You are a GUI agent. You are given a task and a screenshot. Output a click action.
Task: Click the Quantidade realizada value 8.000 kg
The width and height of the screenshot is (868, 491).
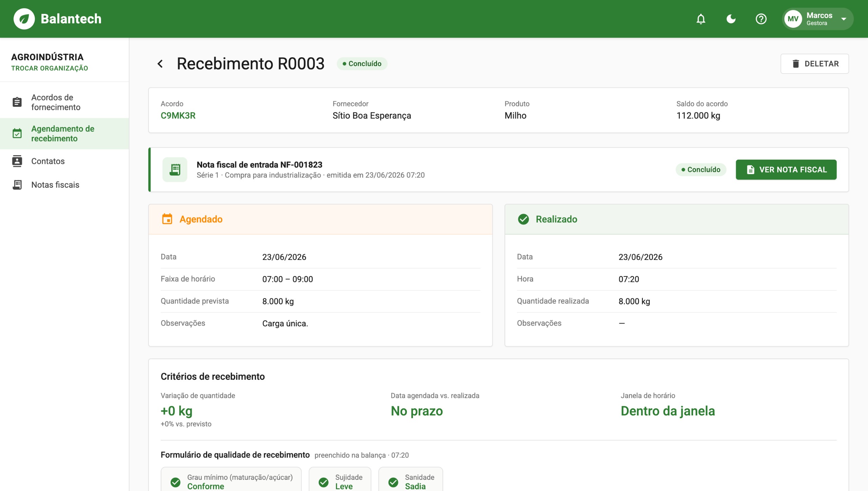click(x=634, y=301)
